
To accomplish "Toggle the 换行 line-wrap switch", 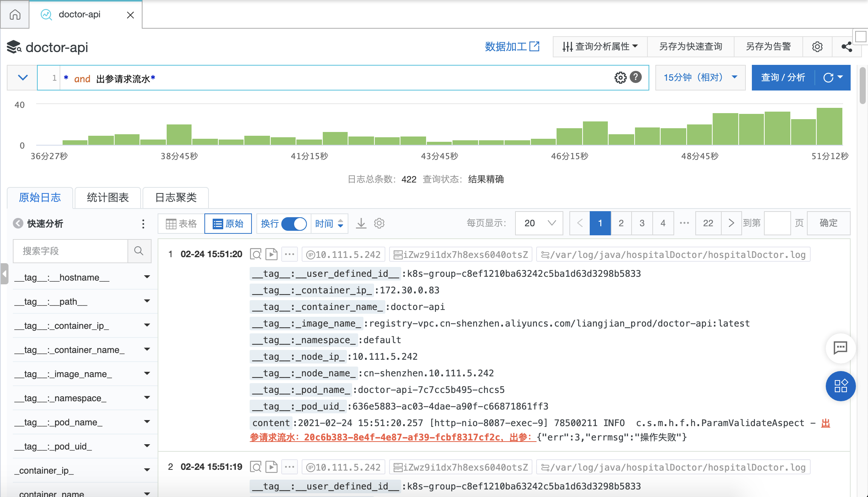I will [294, 224].
